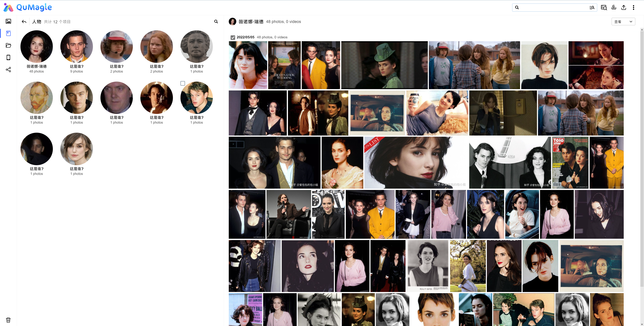Click the 2022/05/05 date label
This screenshot has width=644, height=326.
tap(246, 37)
